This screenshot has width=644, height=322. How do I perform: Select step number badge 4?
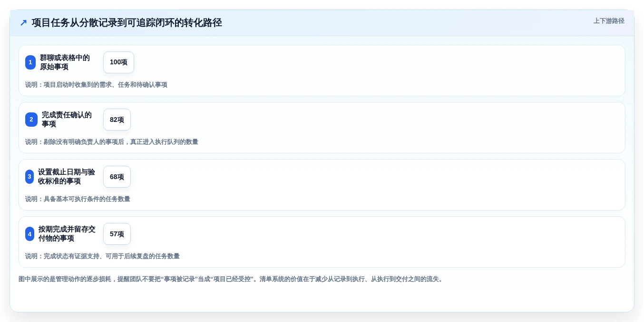[29, 234]
